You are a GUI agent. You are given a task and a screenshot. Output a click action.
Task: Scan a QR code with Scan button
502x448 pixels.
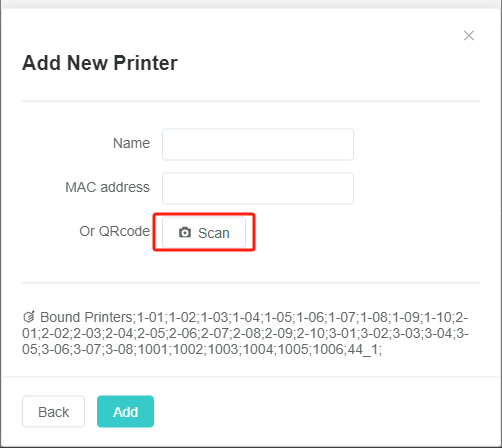(204, 232)
